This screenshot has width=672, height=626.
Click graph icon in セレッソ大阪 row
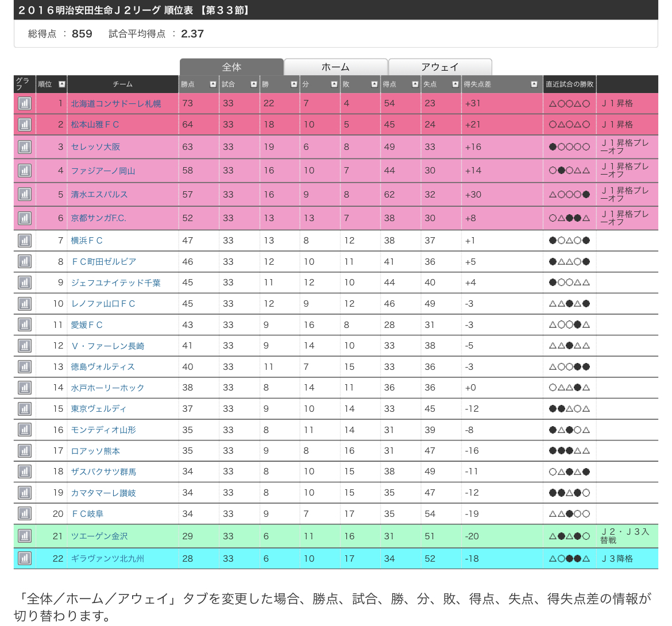[25, 147]
